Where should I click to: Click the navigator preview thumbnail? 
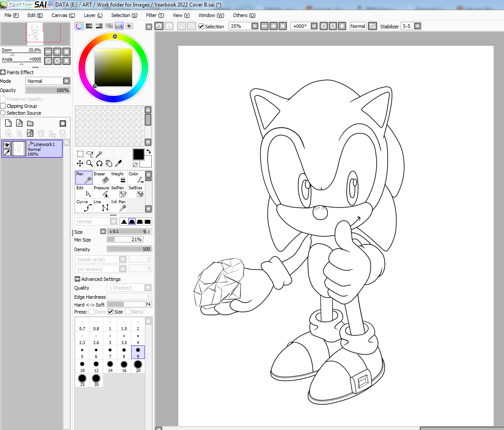click(35, 34)
